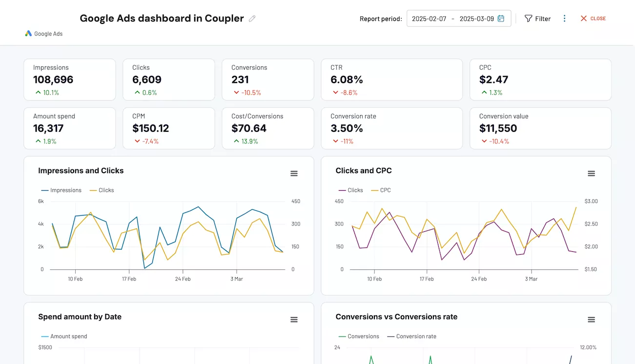
Task: Click the Filter funnel icon
Action: coord(528,19)
